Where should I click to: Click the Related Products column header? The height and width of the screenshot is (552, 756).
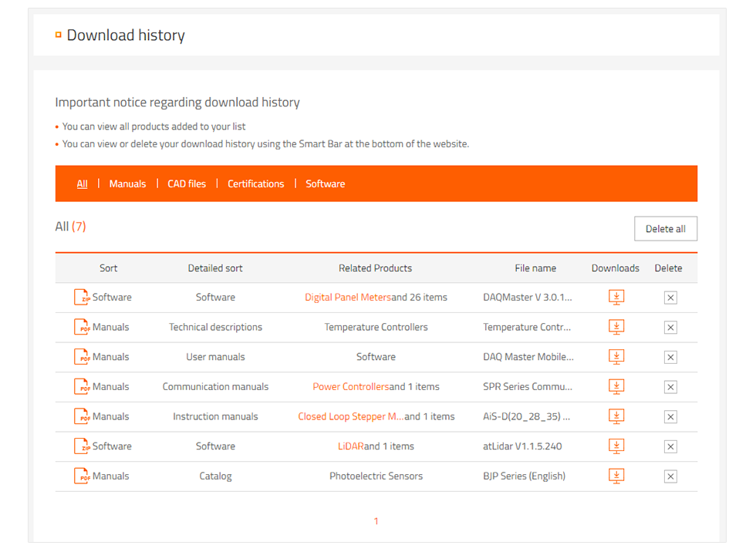[x=376, y=268]
